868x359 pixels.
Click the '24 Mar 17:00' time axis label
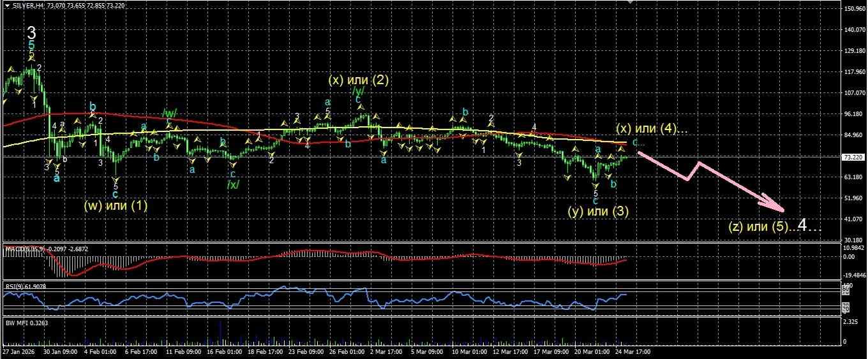(x=633, y=351)
